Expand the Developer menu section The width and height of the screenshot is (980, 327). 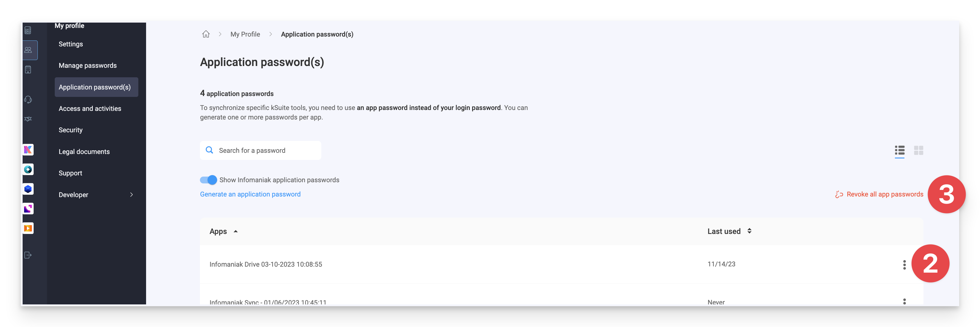coord(96,194)
